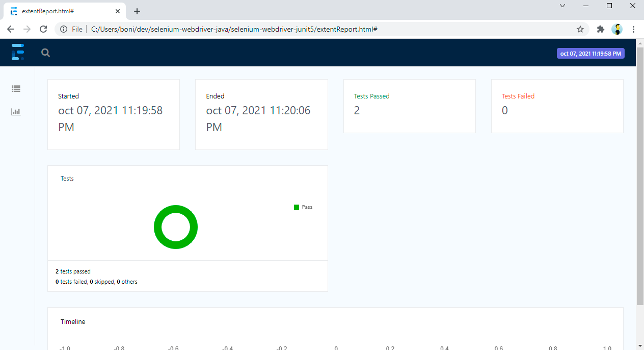The width and height of the screenshot is (644, 350).
Task: View site information icon beside File
Action: coord(64,29)
